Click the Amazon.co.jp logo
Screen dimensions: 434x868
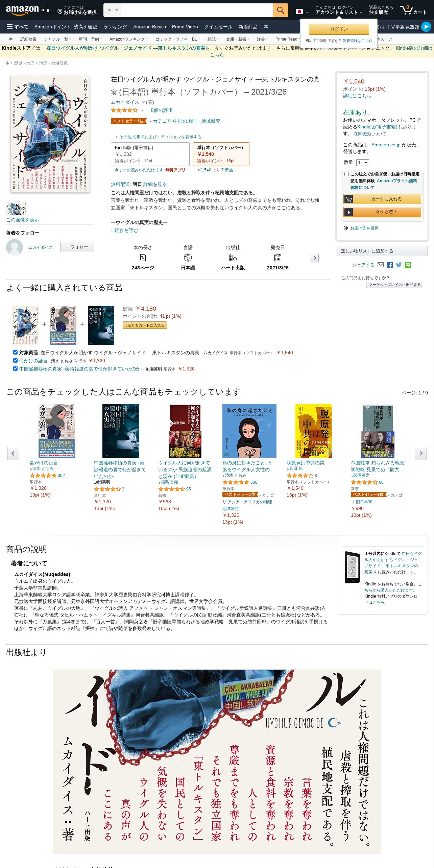(x=28, y=10)
